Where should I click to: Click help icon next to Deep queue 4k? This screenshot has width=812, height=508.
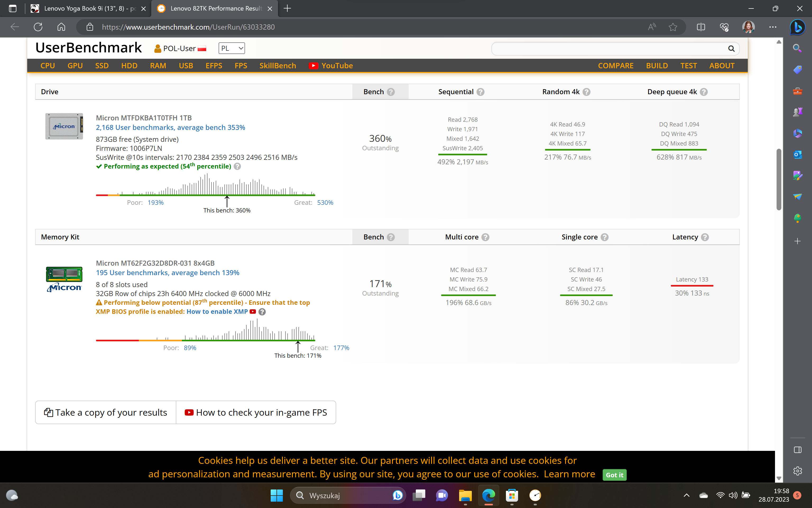704,92
